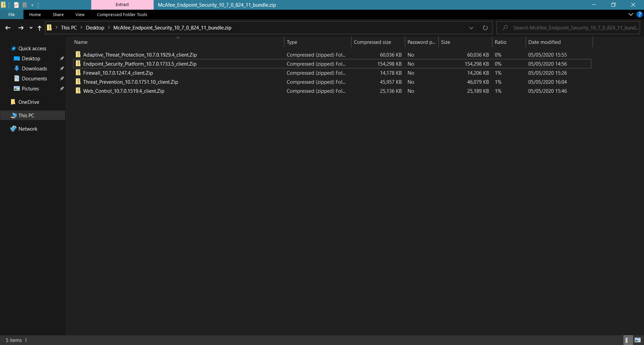Expand the chevron before This PC breadcrumb
Viewport: 644px width, 345px height.
(x=57, y=27)
